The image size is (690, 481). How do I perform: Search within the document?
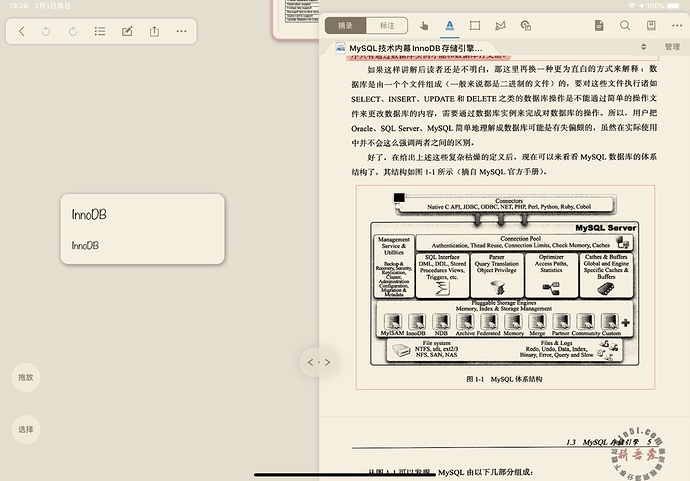pos(625,26)
